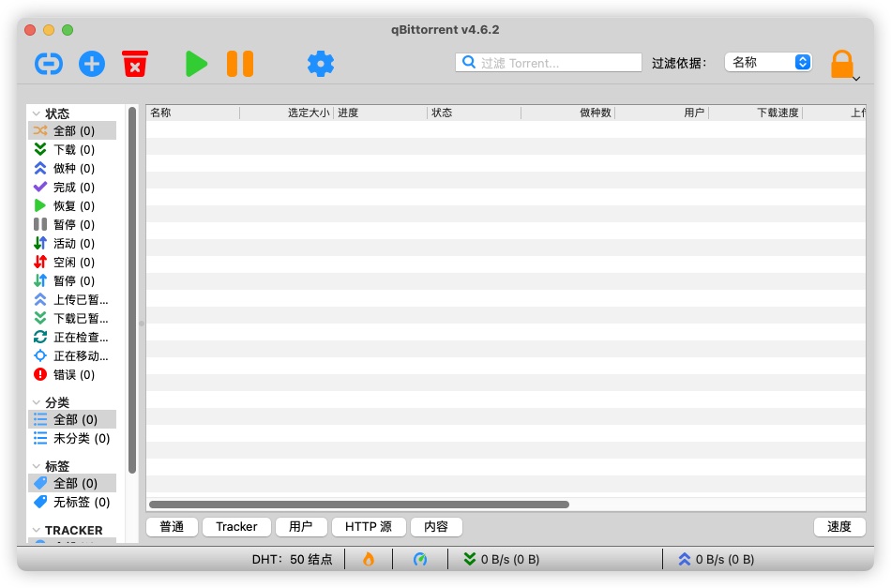Screen dimensions: 891x588
Task: Sort by the 选定大小 column header
Action: click(286, 113)
